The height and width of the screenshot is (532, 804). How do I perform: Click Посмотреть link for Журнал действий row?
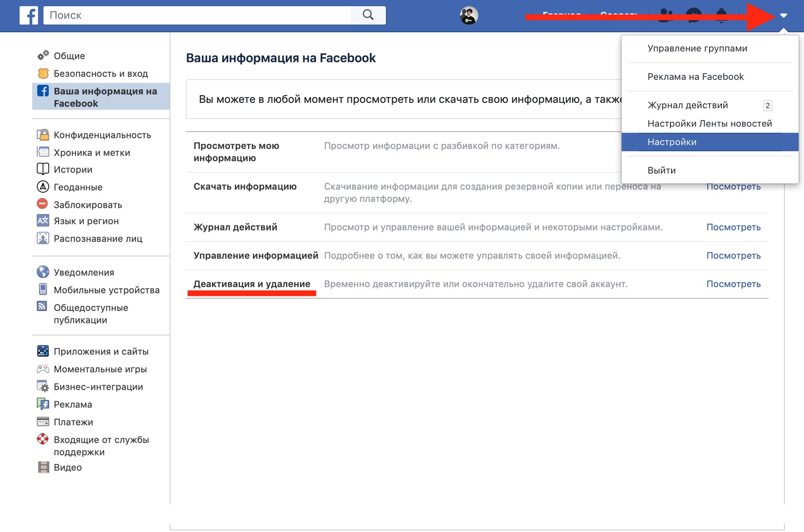734,227
